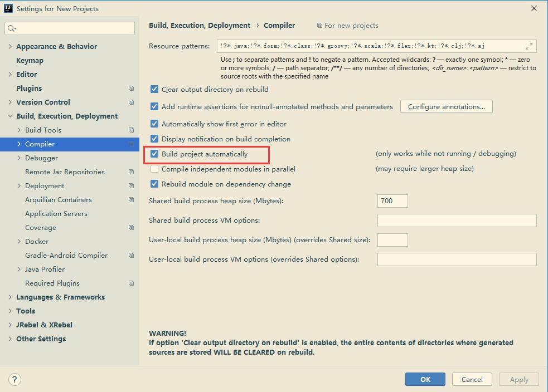The width and height of the screenshot is (548, 392).
Task: Focus the settings search field
Action: pos(70,28)
